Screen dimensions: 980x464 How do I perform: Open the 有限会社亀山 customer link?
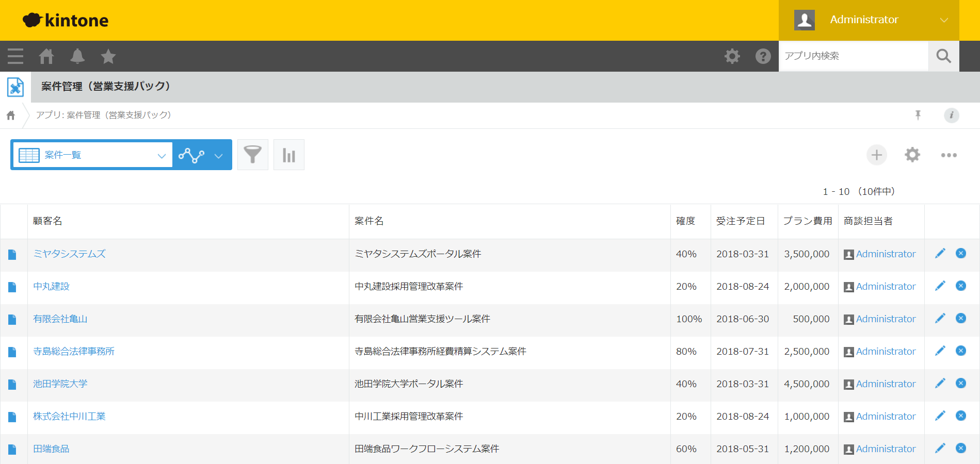pos(60,319)
